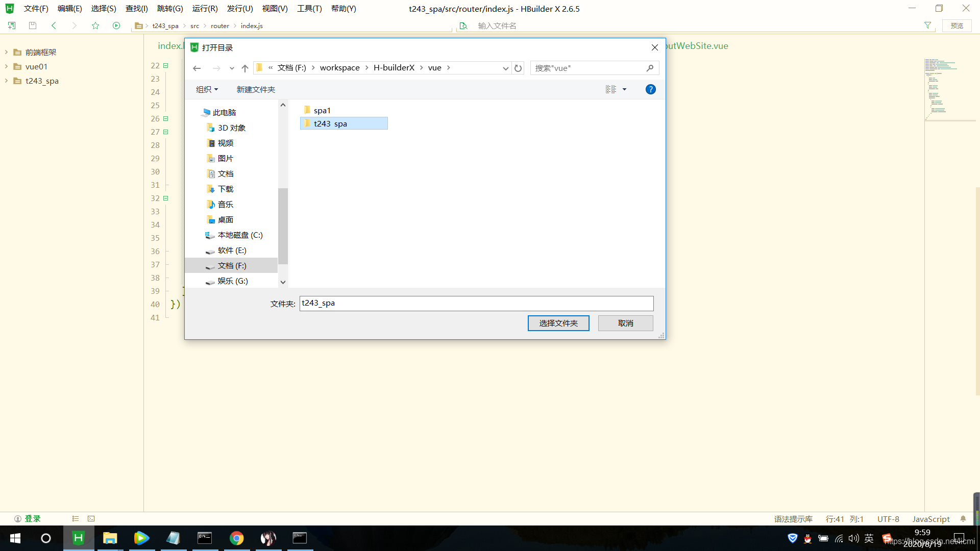Click UTF-8 encoding in status bar

[888, 519]
